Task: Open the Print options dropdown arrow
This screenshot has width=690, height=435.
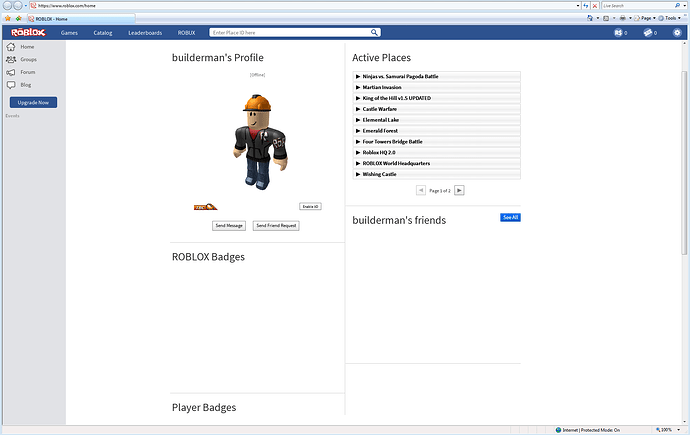Action: click(630, 18)
